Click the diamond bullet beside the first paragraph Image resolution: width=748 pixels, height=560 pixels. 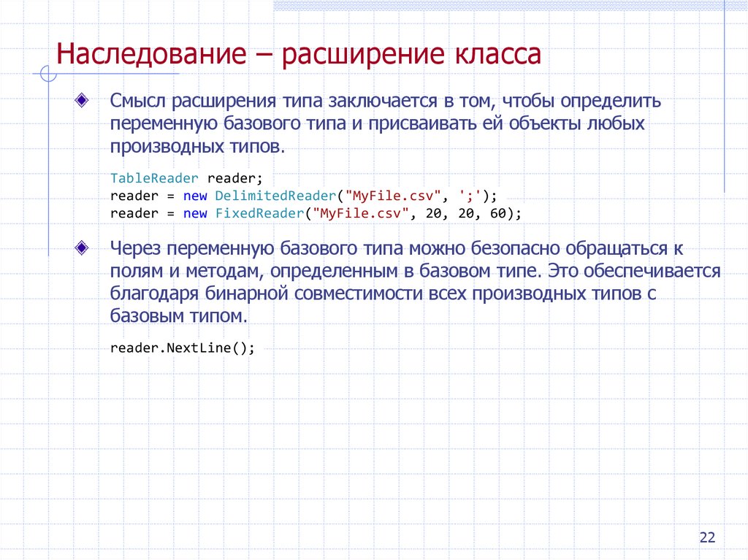point(80,101)
